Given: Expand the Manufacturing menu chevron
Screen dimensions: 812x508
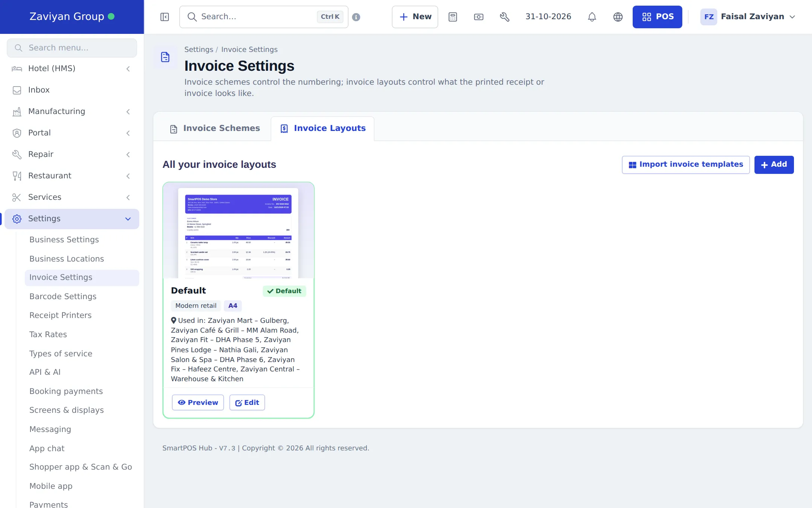Looking at the screenshot, I should click(128, 111).
